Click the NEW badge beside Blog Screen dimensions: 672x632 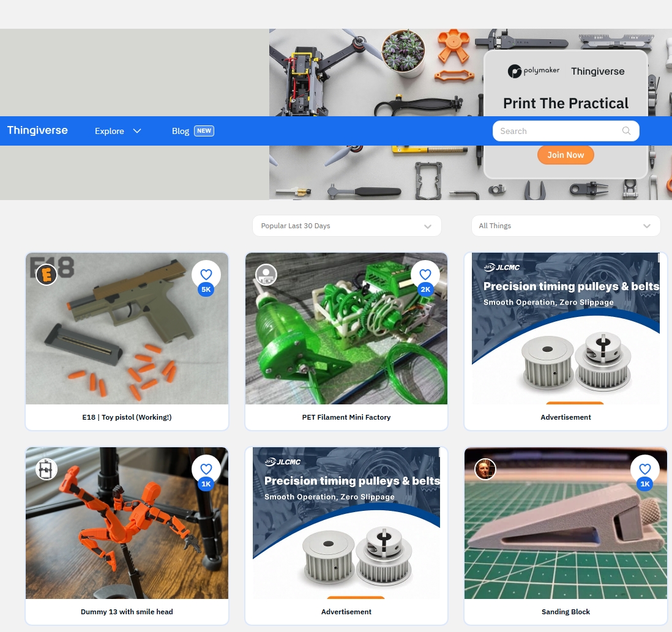(x=204, y=131)
